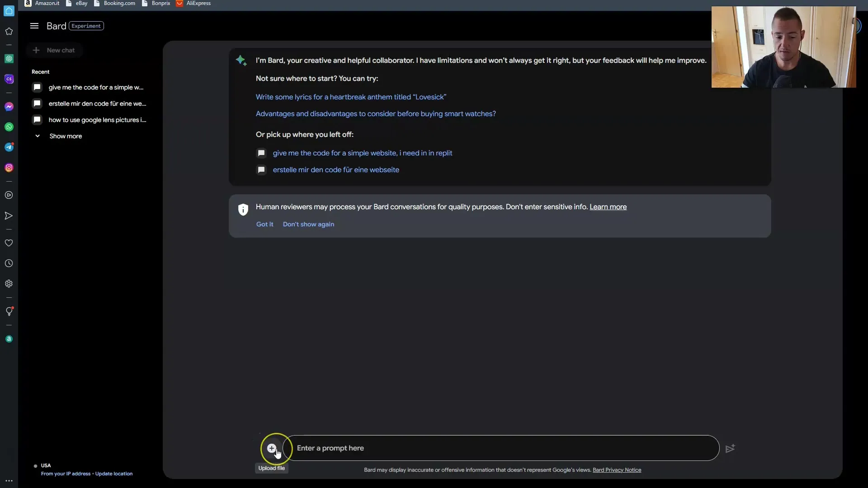This screenshot has width=868, height=488.
Task: Click Learn more about human reviewers
Action: pos(608,207)
